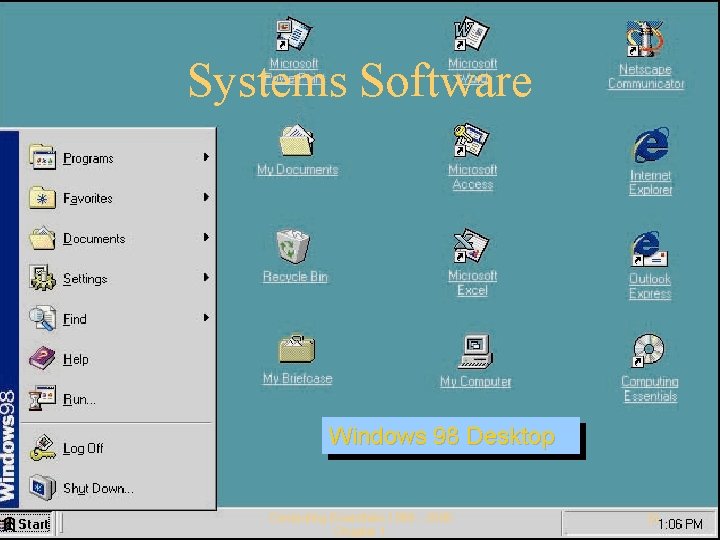Click the Settings gear icon in Start menu
720x540 pixels.
pyautogui.click(x=42, y=278)
